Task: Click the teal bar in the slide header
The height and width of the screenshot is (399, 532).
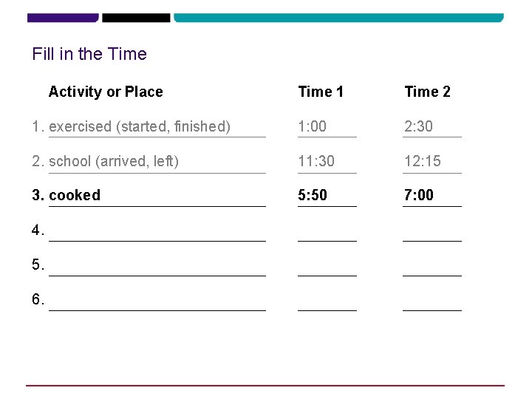Action: pos(338,18)
